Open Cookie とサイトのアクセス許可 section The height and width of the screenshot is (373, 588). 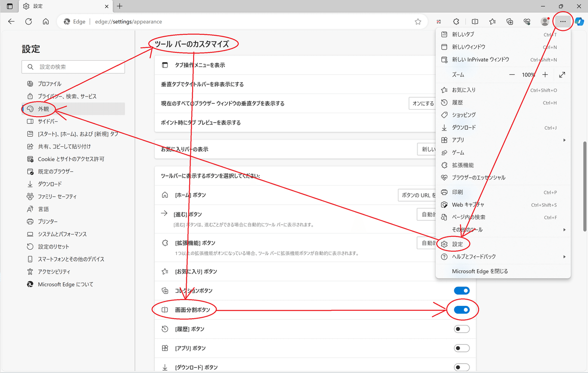tap(73, 159)
